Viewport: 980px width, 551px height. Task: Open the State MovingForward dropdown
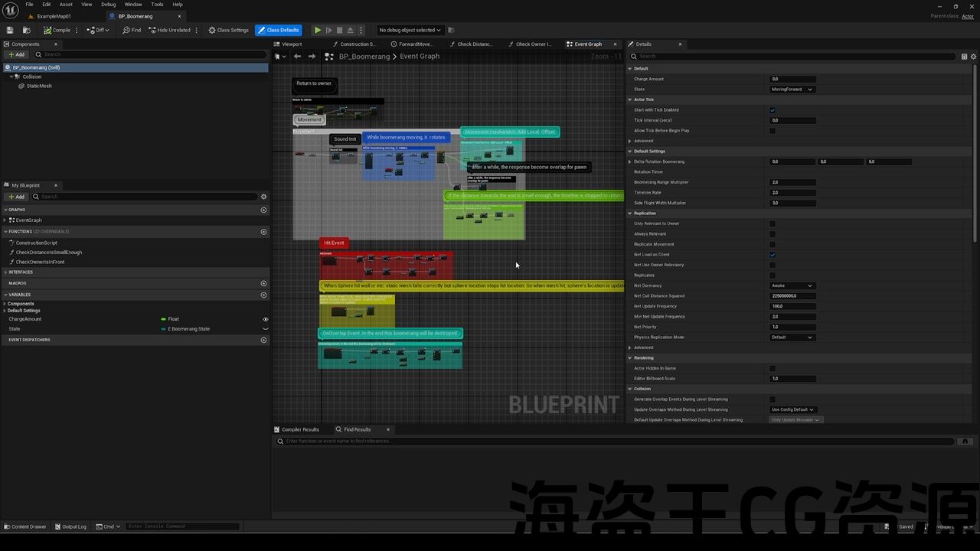pos(792,90)
